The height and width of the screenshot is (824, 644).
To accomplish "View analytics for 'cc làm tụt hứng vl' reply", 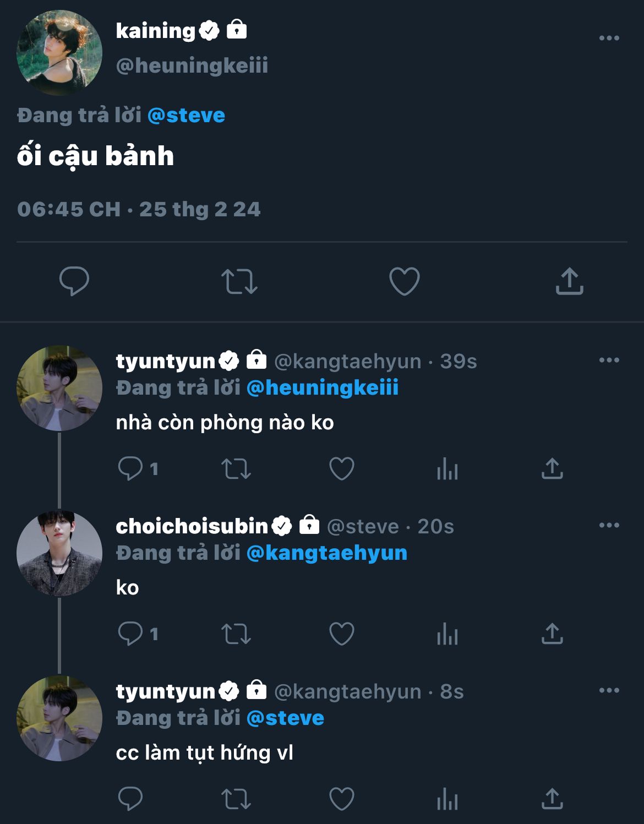I will [447, 800].
